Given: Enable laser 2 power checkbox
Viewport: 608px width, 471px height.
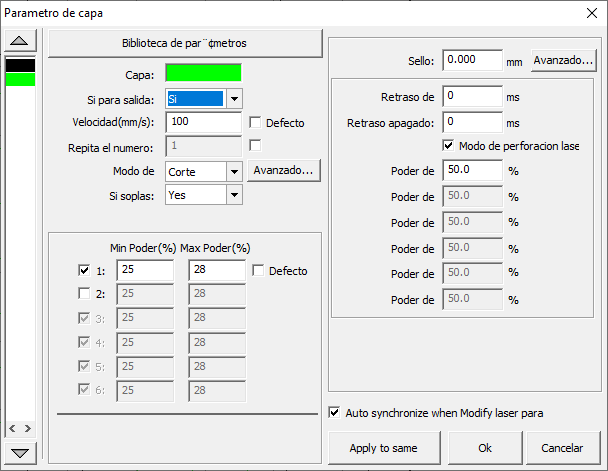Looking at the screenshot, I should click(84, 294).
